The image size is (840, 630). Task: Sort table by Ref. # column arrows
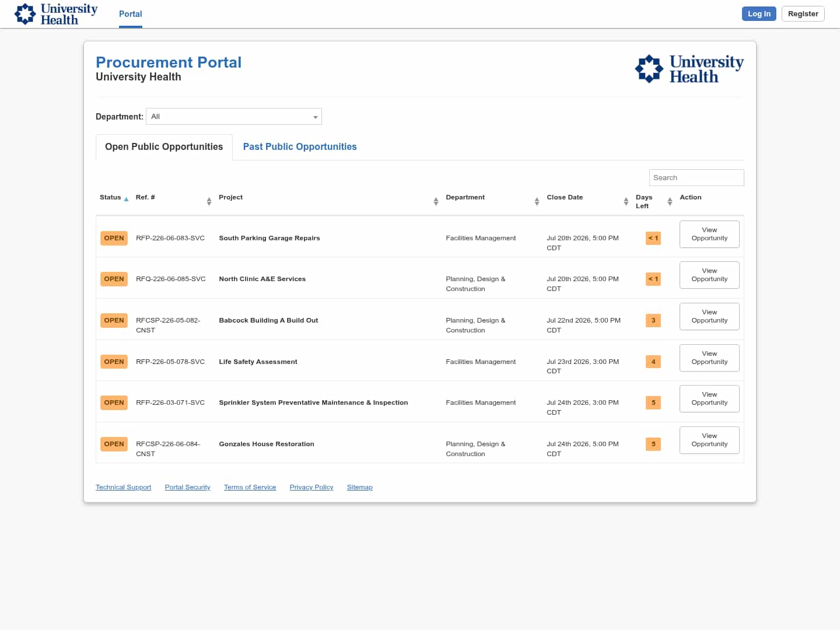(x=209, y=201)
